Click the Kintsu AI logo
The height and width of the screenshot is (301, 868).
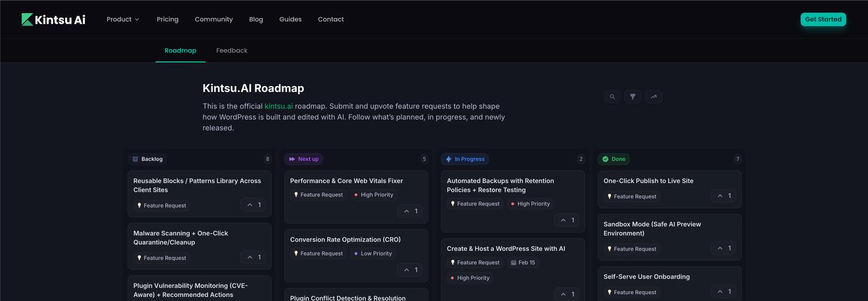tap(54, 19)
